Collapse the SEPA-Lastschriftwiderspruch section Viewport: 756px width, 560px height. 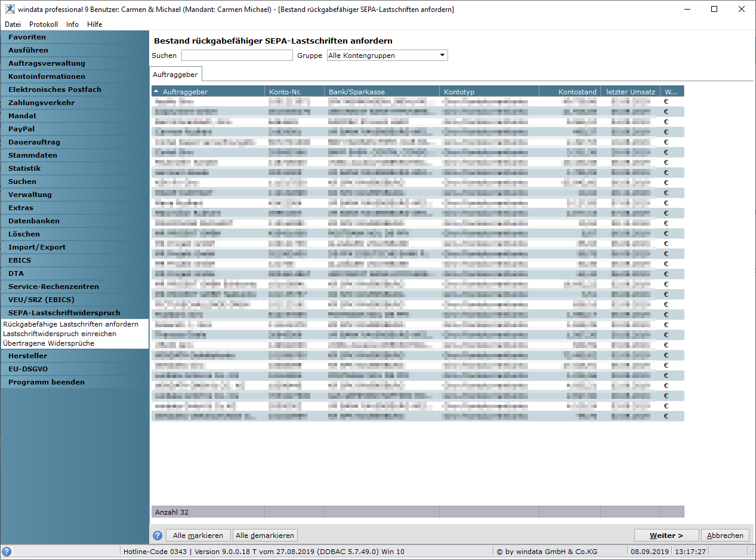tap(75, 313)
